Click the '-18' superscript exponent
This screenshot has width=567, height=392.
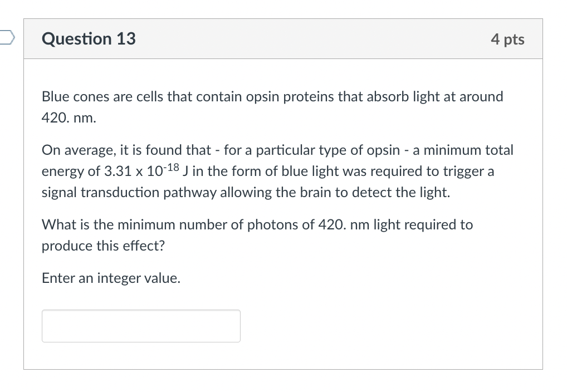coord(171,168)
